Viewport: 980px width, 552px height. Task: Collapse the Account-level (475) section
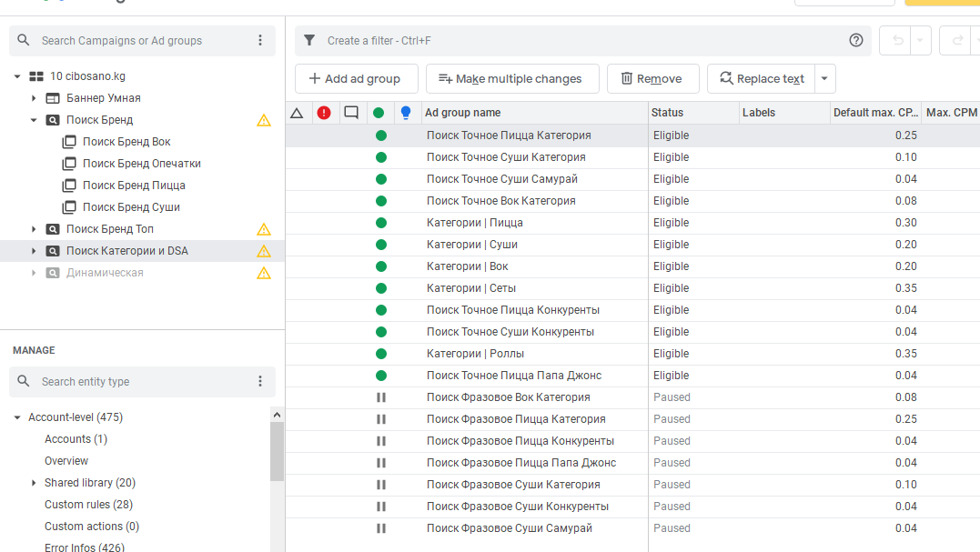17,417
